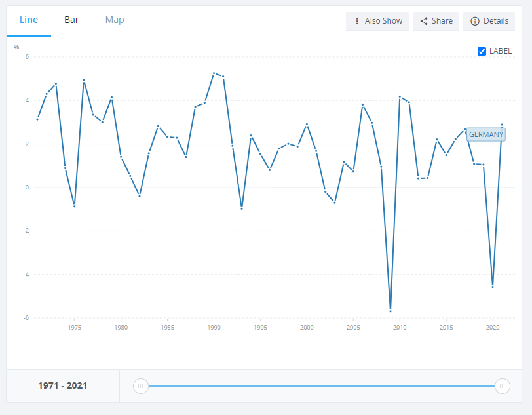This screenshot has height=415, width=532.
Task: Click the 1990 peak data point
Action: point(214,73)
